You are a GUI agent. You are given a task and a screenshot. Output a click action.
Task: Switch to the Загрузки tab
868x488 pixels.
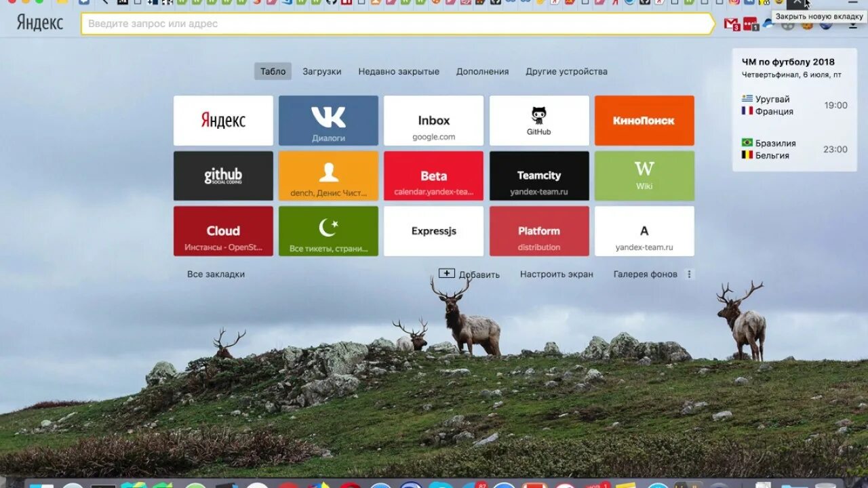click(322, 71)
